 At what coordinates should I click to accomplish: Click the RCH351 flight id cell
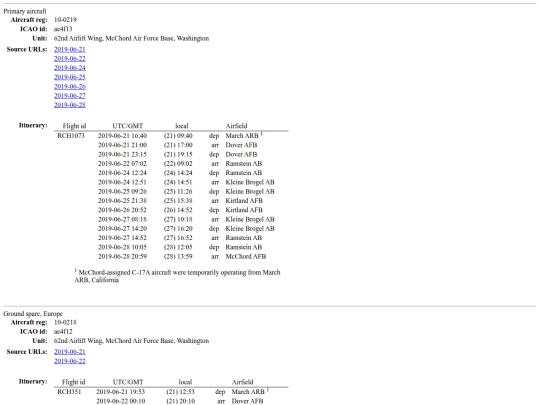[x=69, y=392]
